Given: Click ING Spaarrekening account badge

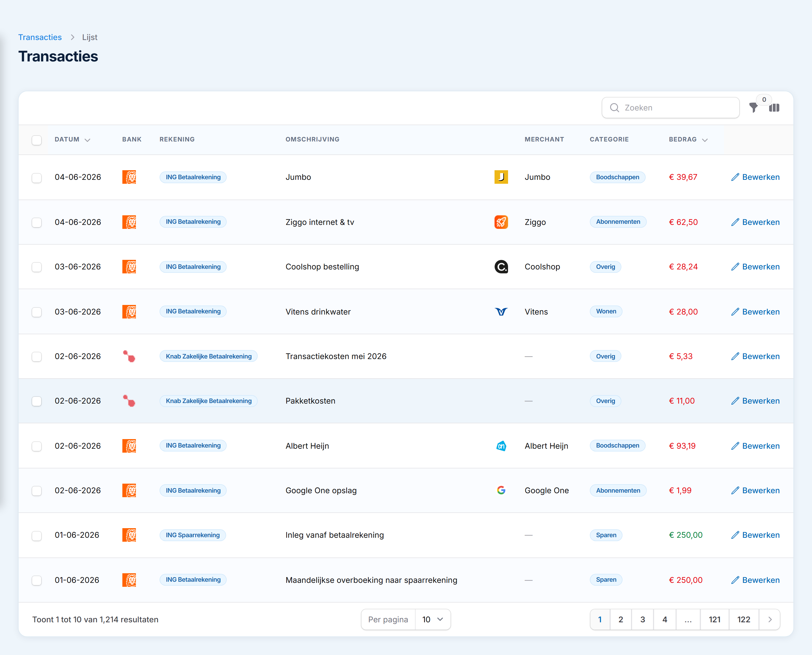Looking at the screenshot, I should coord(193,535).
